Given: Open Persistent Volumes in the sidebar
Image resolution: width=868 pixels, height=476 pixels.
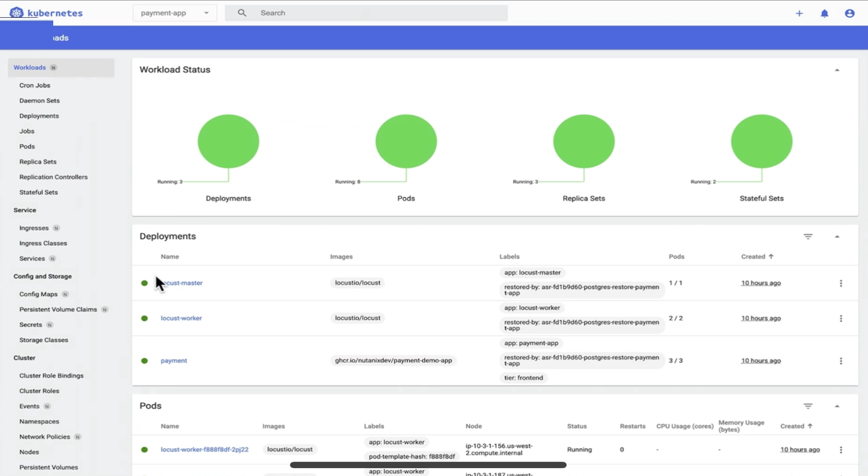Looking at the screenshot, I should pos(49,467).
